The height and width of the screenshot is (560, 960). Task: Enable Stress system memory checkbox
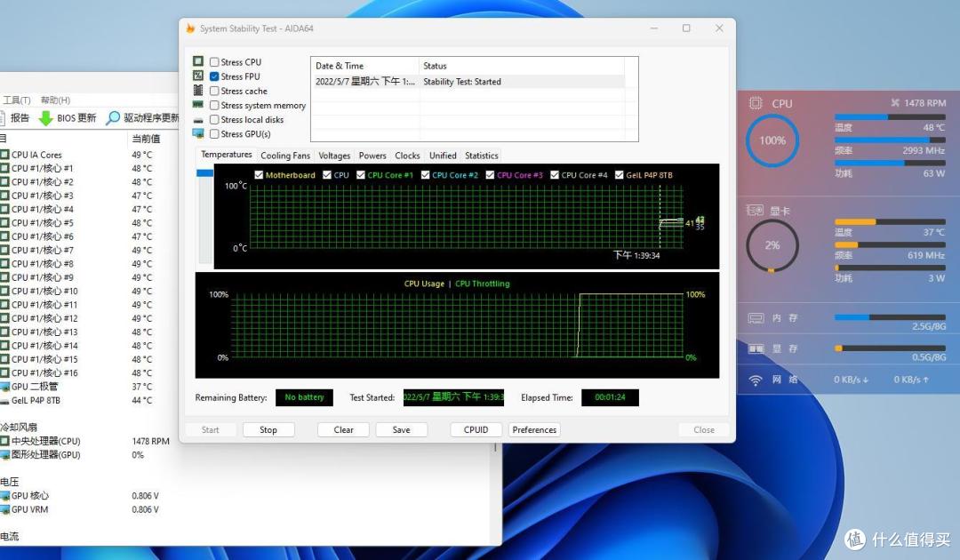point(214,105)
